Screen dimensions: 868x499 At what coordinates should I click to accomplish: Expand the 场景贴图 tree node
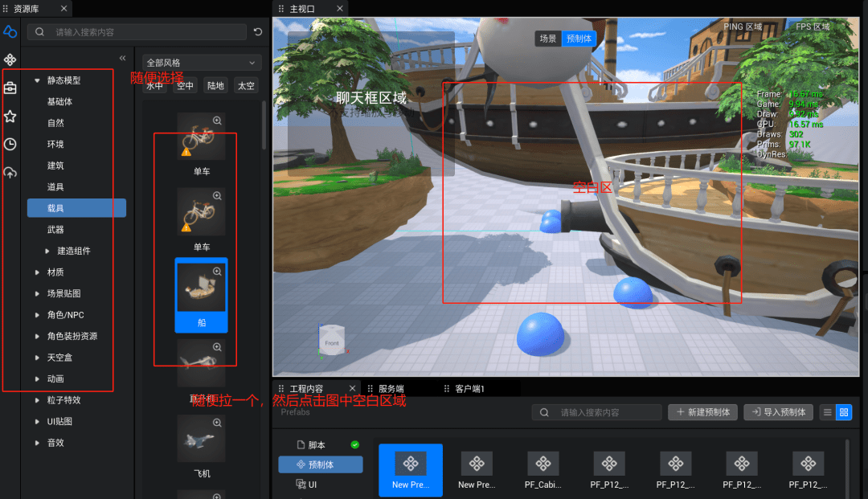pyautogui.click(x=37, y=294)
